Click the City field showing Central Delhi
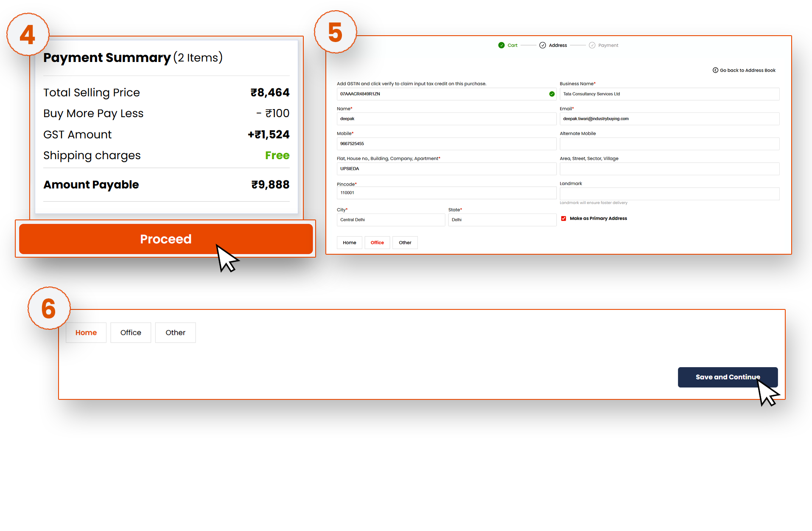812x531 pixels. (x=391, y=220)
